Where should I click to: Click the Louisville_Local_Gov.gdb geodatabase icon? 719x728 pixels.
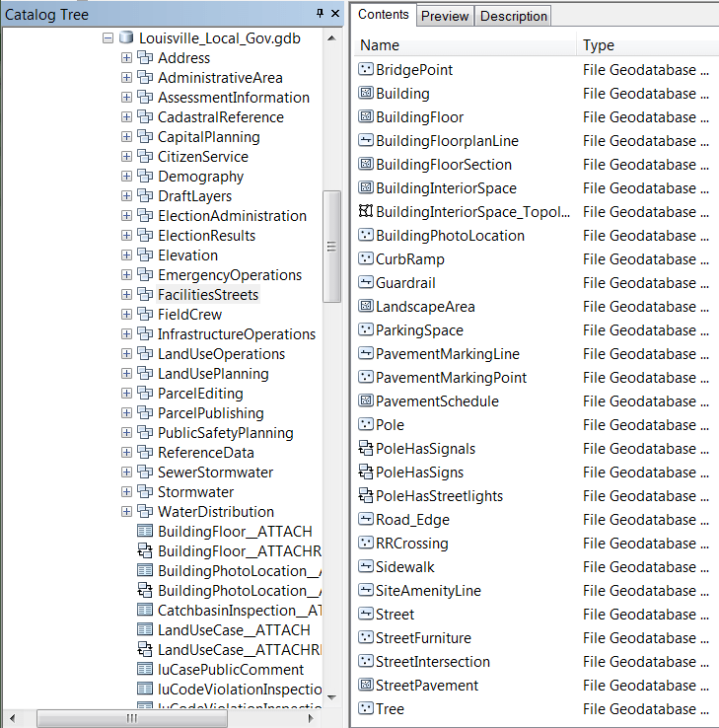(x=126, y=37)
